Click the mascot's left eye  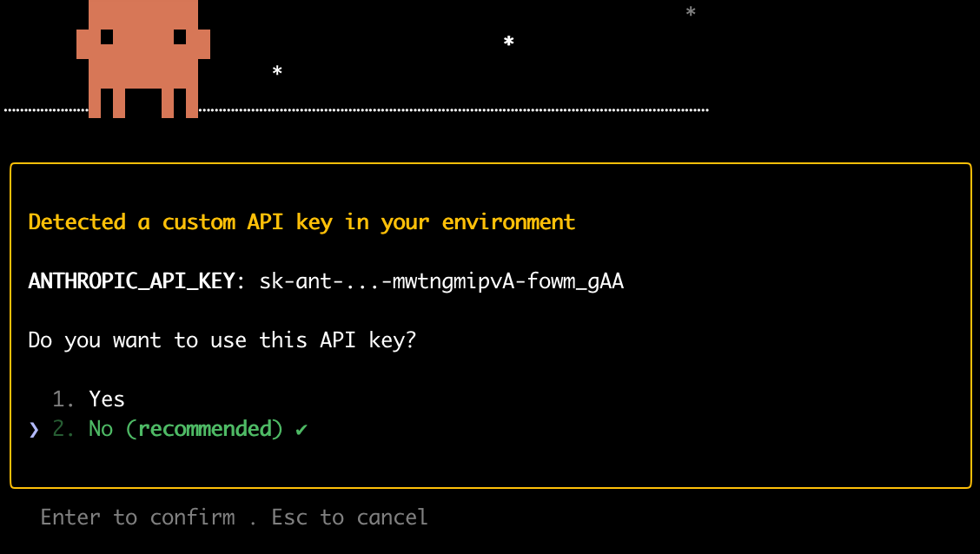click(x=107, y=37)
